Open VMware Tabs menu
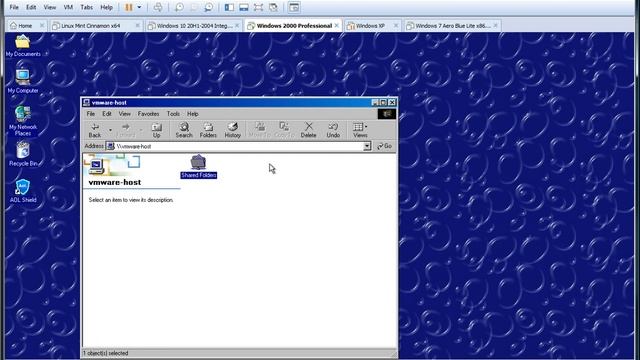The width and height of the screenshot is (640, 360). (x=87, y=7)
